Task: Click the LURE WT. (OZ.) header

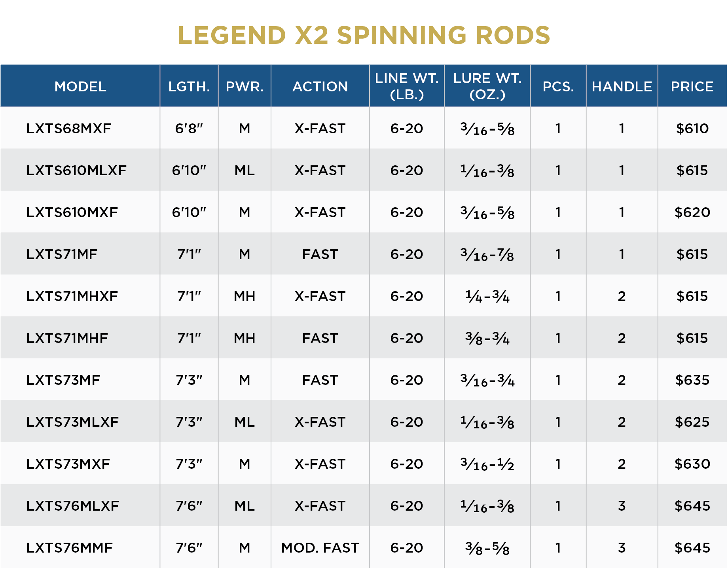Action: [487, 86]
